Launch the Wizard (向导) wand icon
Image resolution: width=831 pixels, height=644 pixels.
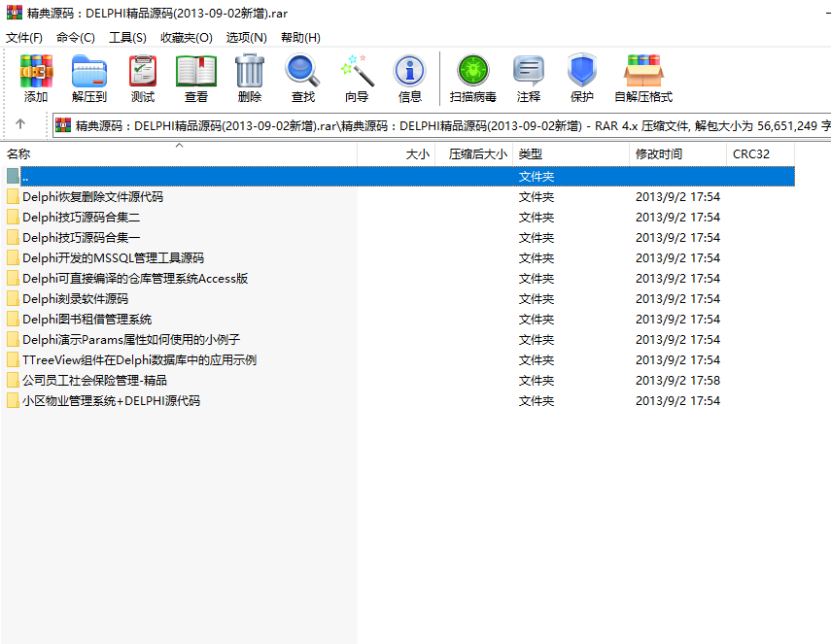pos(357,78)
